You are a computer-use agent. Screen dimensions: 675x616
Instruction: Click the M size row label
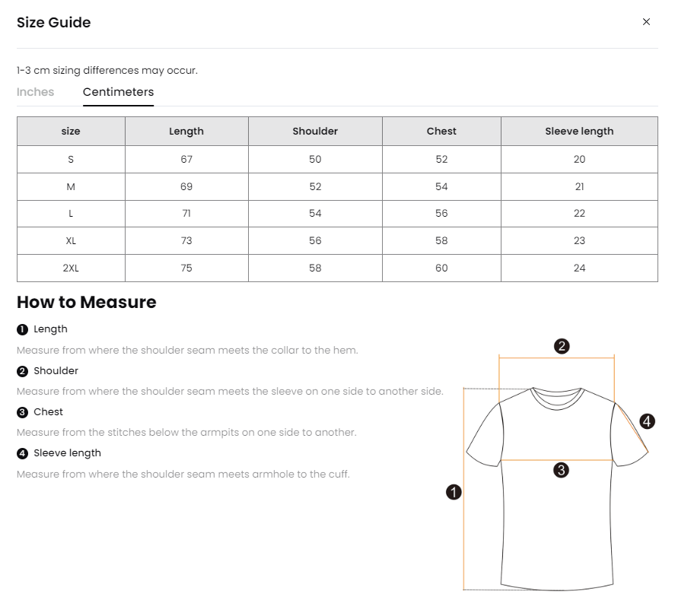coord(71,186)
